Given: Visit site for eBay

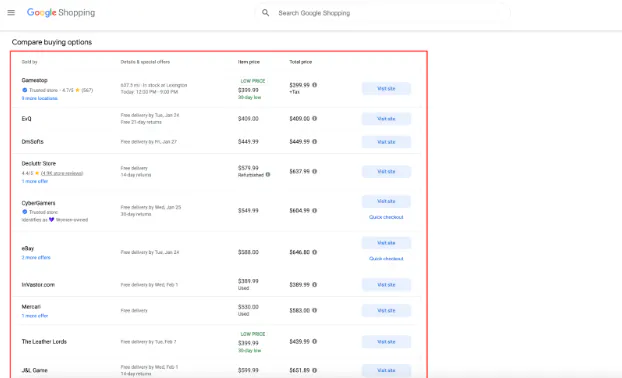Looking at the screenshot, I should [x=386, y=243].
